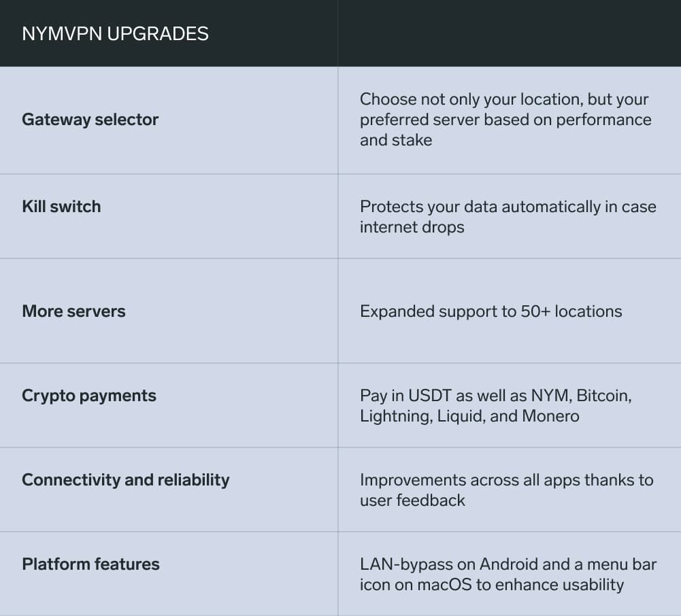Click the empty dark header cell
The height and width of the screenshot is (616, 681).
point(509,33)
